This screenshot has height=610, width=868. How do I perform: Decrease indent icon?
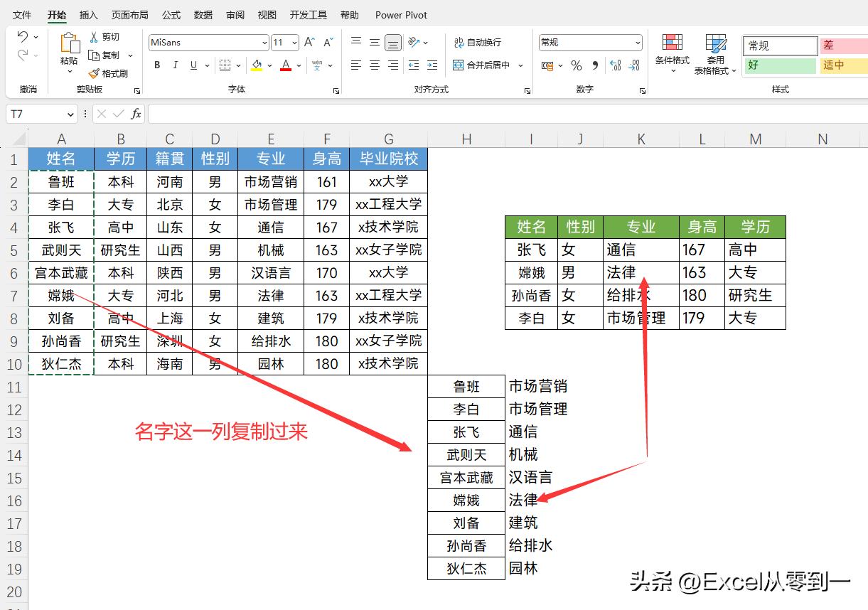(413, 65)
